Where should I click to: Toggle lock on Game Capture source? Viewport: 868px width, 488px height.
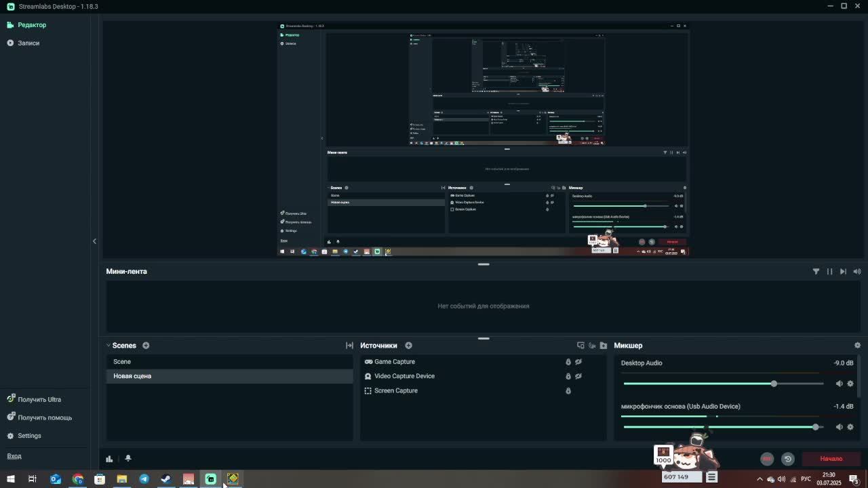[568, 362]
